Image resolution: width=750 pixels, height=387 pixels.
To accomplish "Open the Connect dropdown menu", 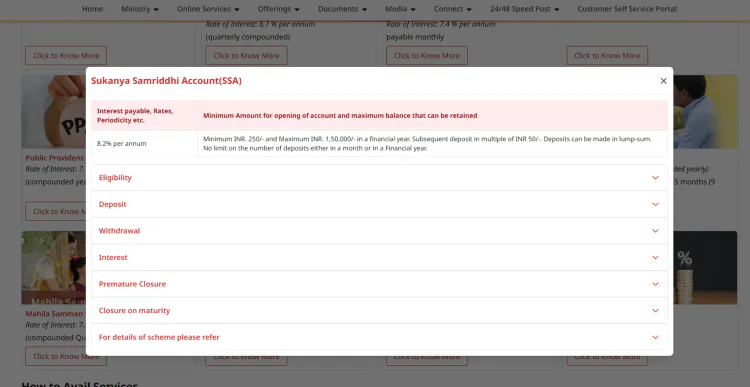I will pyautogui.click(x=452, y=9).
